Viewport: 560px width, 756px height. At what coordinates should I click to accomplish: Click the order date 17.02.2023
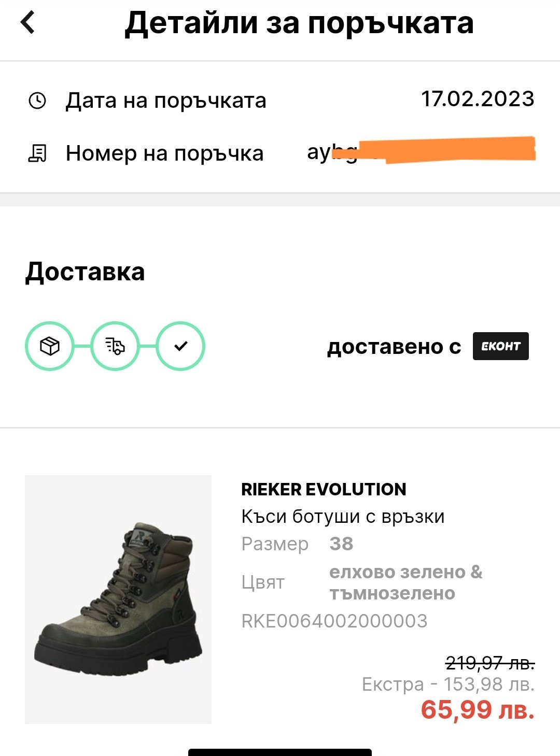478,99
